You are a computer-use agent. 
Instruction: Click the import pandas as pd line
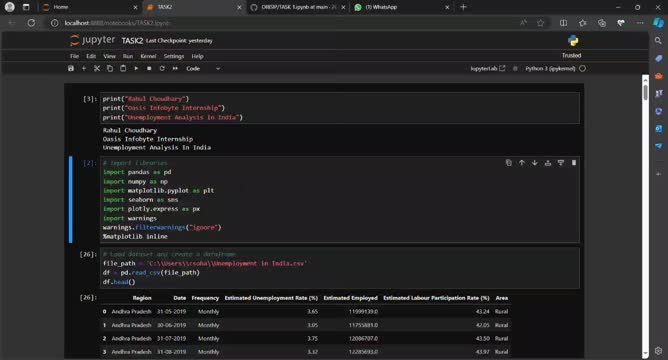point(137,172)
